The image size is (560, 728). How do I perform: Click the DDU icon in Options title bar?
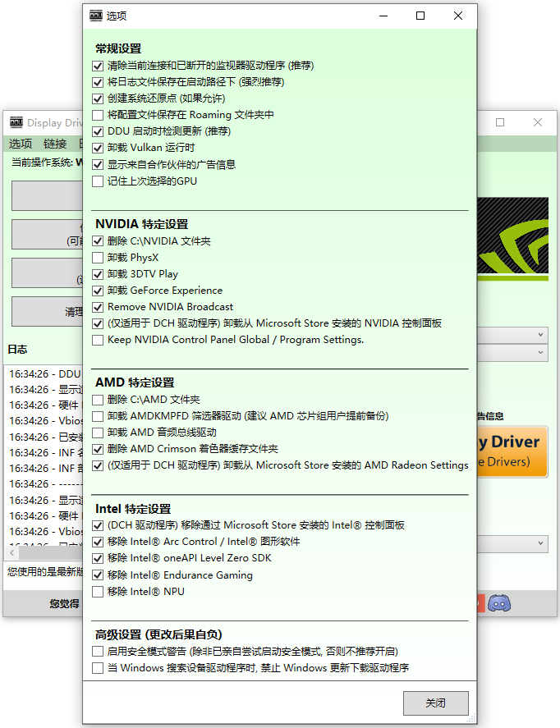(96, 16)
